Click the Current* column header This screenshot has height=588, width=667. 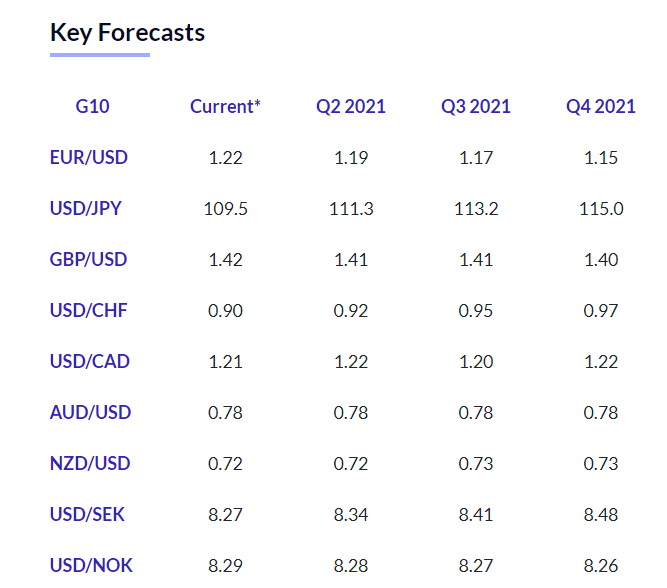click(x=225, y=106)
